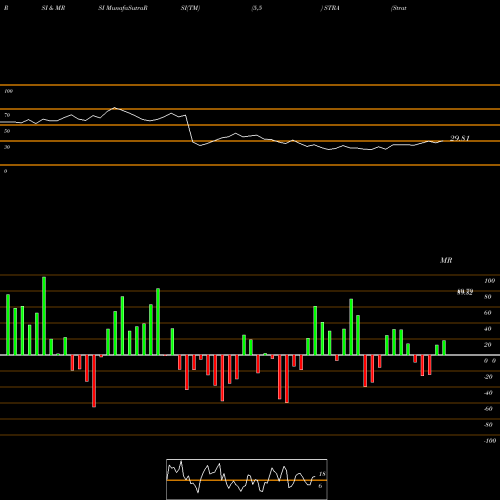500x500 pixels.
Task: Click the 18 label in mini chart
Action: pos(322,474)
